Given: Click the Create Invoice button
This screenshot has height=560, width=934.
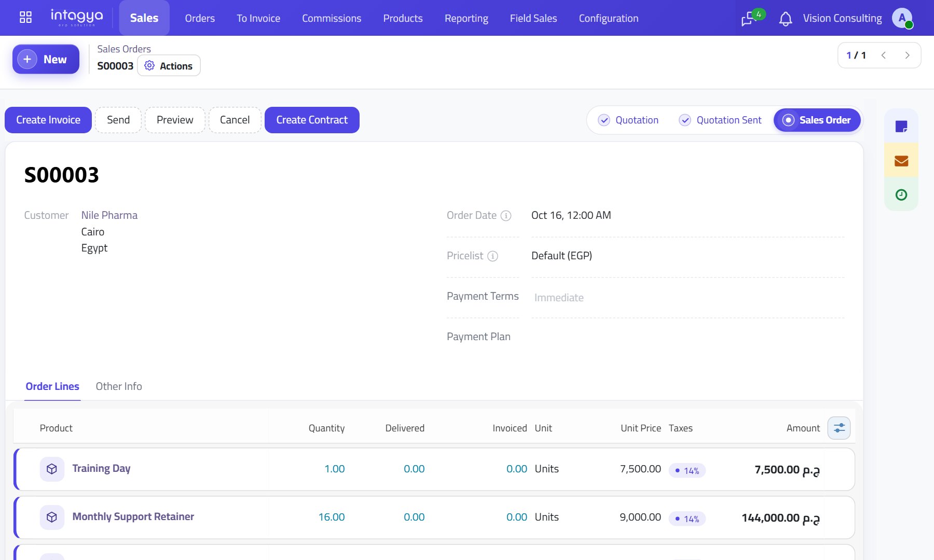Looking at the screenshot, I should click(48, 120).
